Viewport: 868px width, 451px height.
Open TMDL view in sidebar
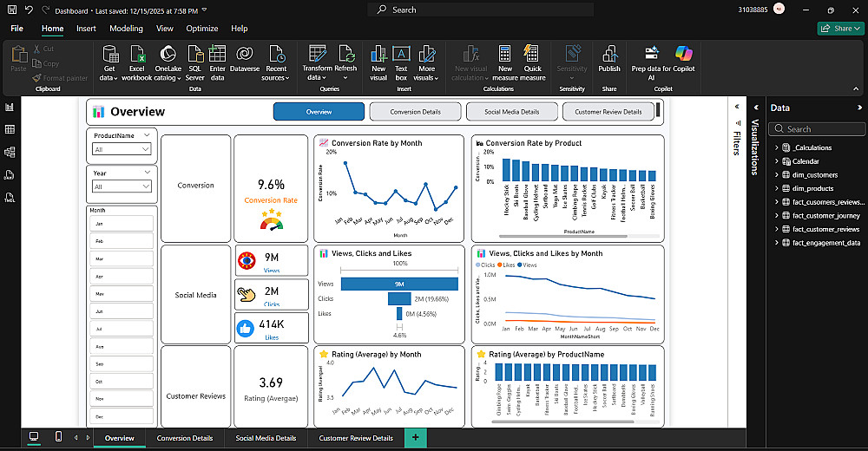[x=10, y=198]
